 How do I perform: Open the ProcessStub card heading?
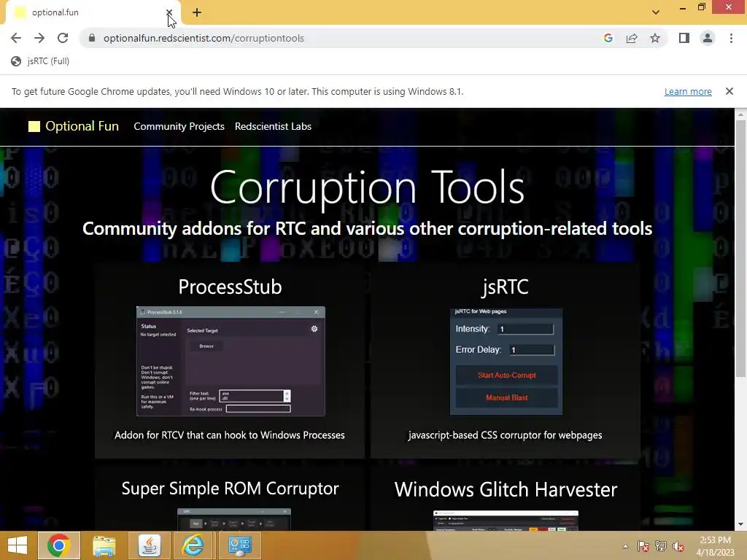coord(230,287)
